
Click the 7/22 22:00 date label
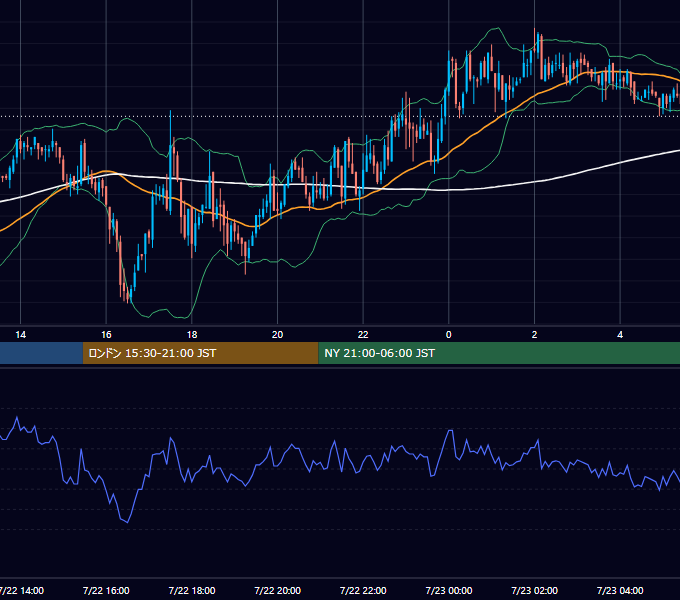363,590
